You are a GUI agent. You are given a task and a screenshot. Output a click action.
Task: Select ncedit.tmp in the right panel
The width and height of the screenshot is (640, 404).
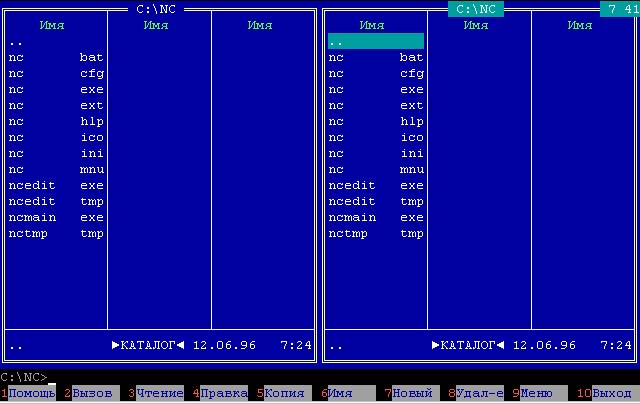376,202
